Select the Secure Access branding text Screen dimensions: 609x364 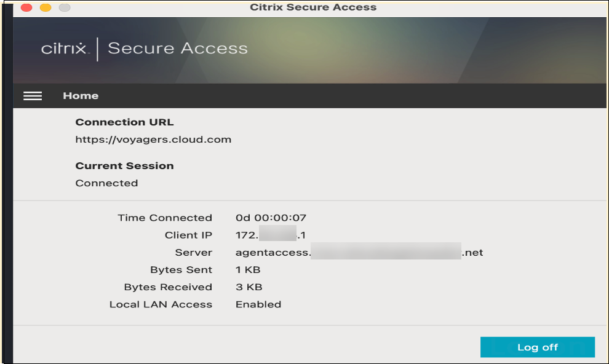coord(177,48)
